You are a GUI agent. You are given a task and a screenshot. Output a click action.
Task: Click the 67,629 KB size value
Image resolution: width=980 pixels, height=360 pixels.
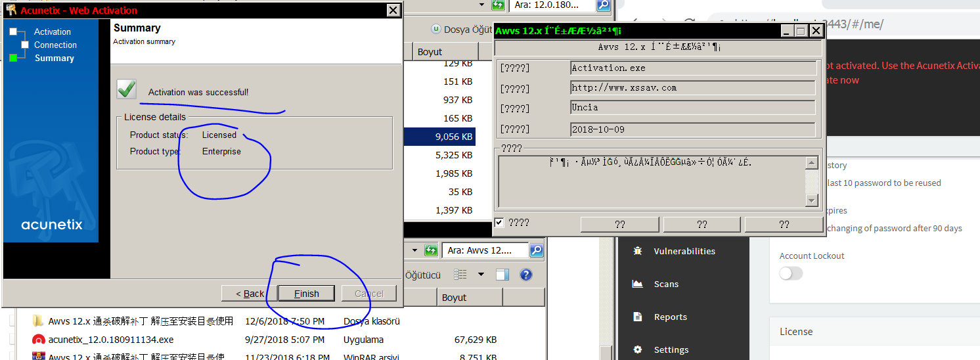coord(476,340)
